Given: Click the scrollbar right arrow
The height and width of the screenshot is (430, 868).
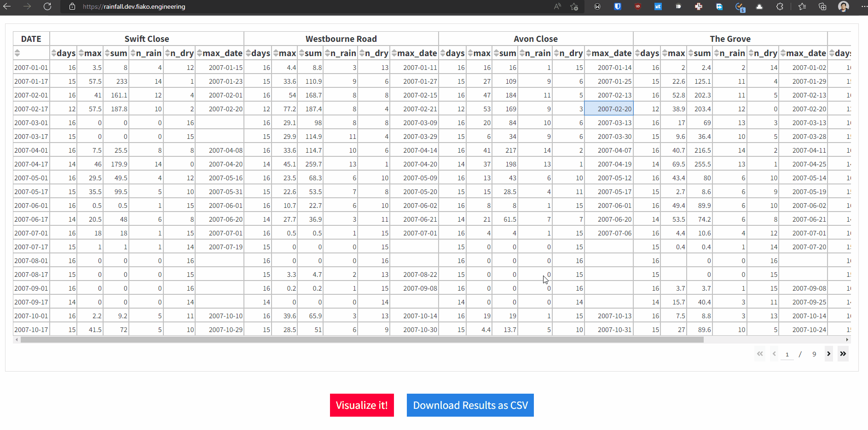Looking at the screenshot, I should (x=847, y=340).
